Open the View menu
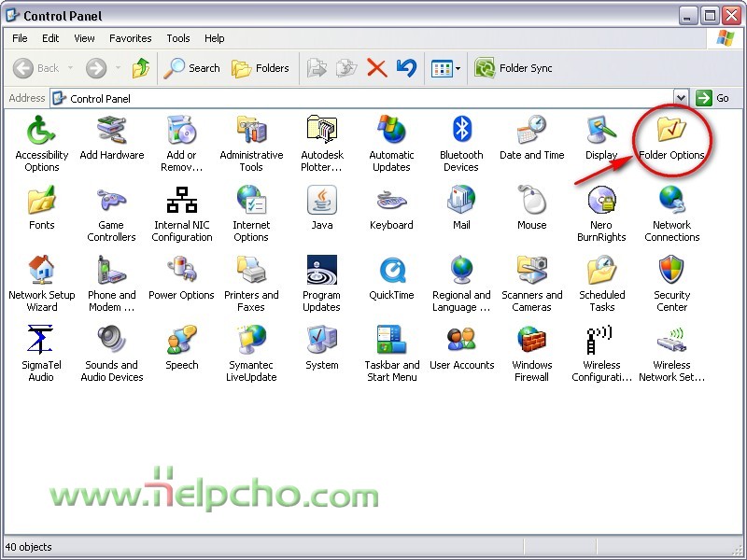Image resolution: width=747 pixels, height=560 pixels. pos(84,38)
